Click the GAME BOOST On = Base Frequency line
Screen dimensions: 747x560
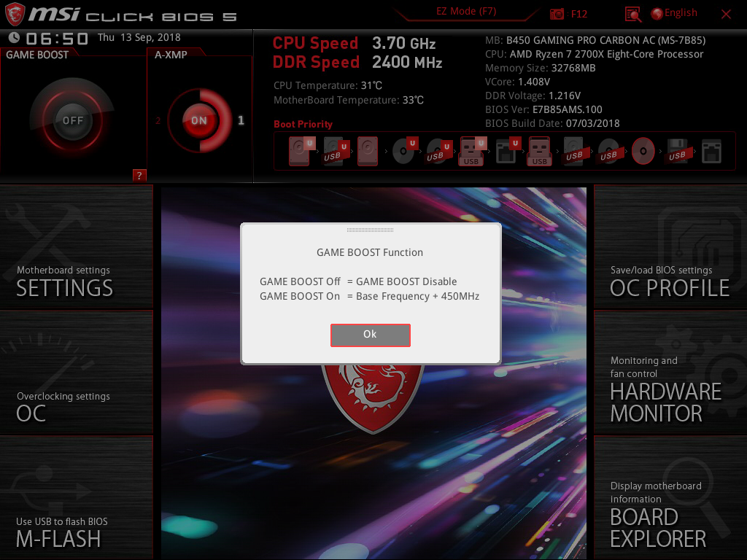369,296
